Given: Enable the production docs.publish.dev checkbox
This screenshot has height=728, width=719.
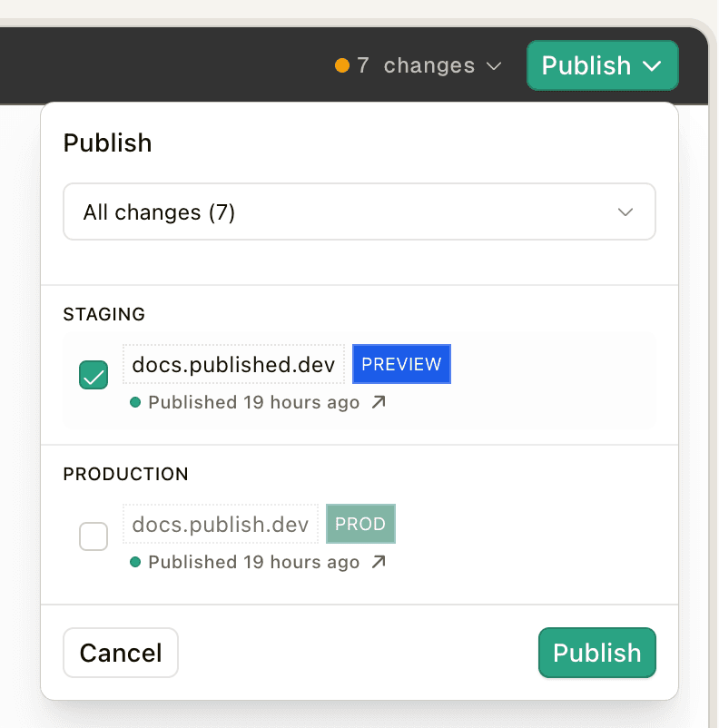Looking at the screenshot, I should click(94, 536).
